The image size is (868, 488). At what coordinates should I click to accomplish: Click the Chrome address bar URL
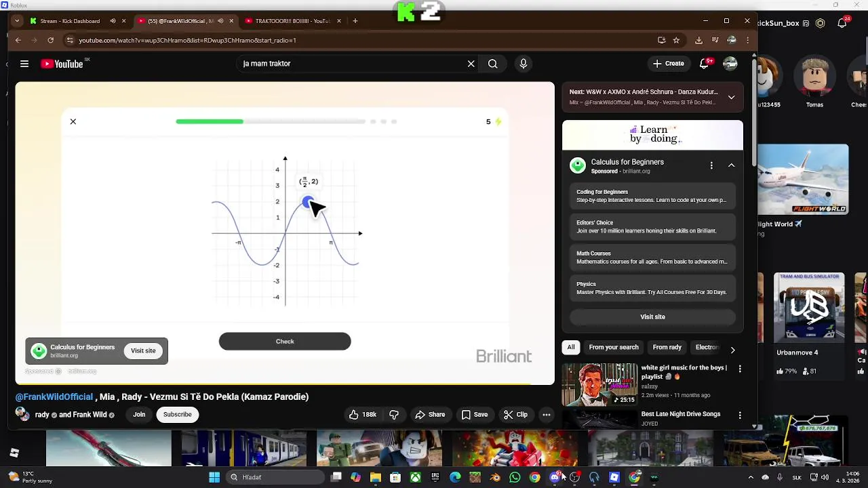click(x=187, y=40)
